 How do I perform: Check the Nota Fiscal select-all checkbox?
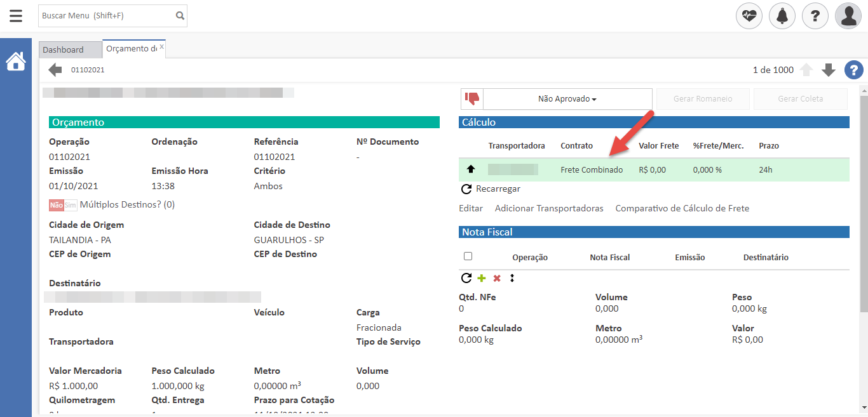[468, 256]
